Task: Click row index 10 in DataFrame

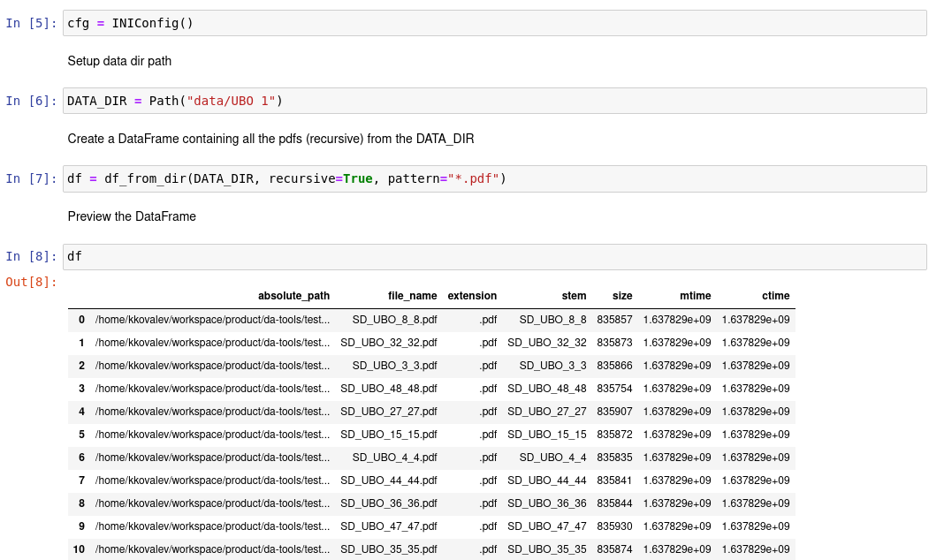Action: 79,549
